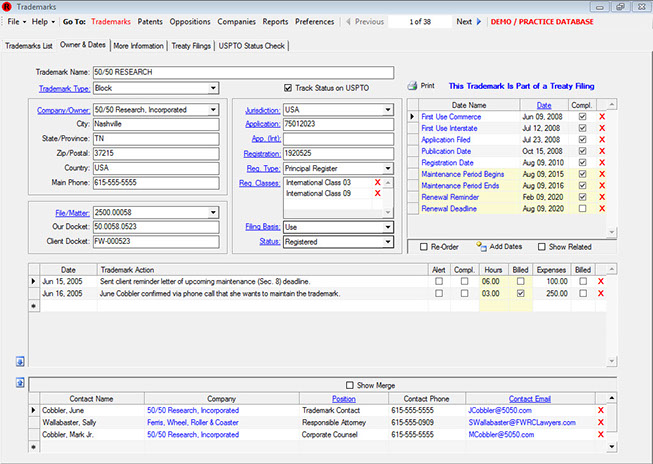Open the File menu
Viewport: 653px width, 464px height.
pos(14,20)
